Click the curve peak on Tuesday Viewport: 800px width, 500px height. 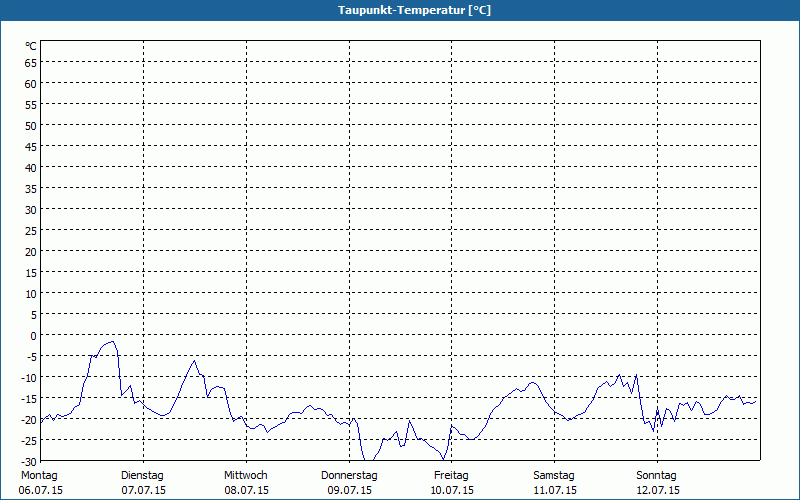[195, 360]
